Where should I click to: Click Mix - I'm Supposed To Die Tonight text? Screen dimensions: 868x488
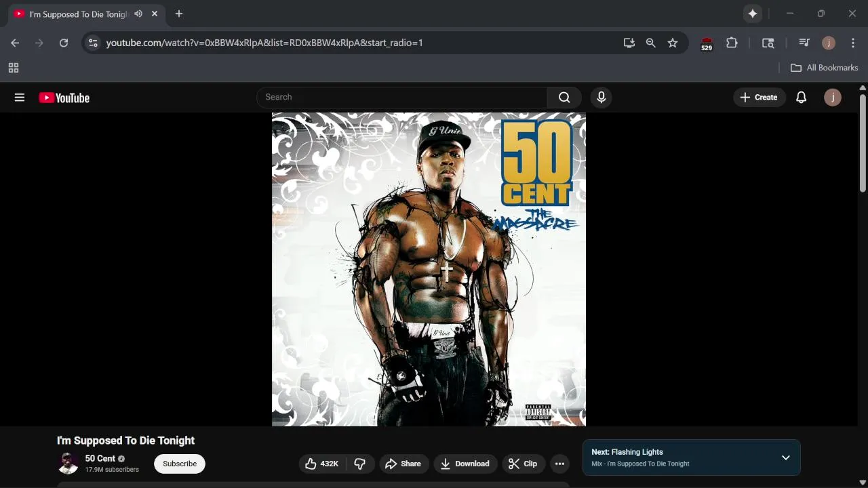(640, 464)
